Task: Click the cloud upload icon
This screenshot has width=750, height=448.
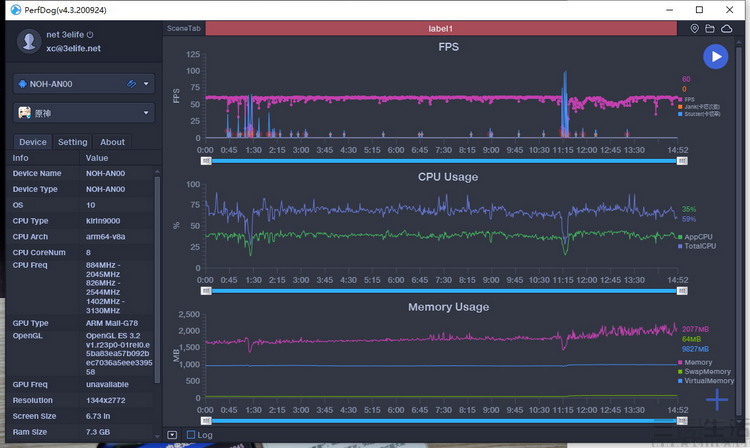Action: pos(727,29)
